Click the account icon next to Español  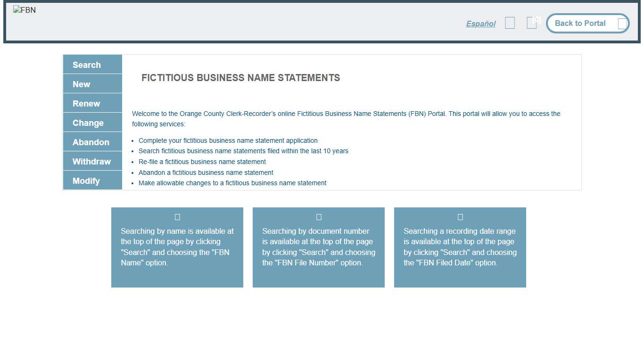[510, 22]
